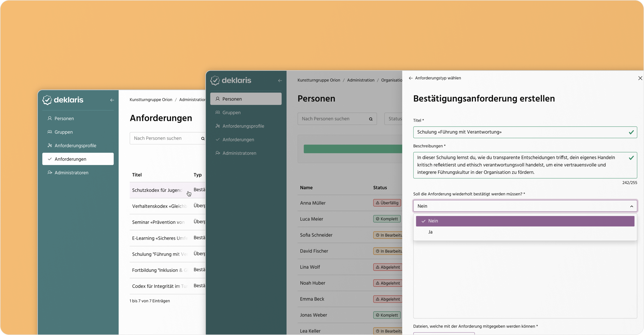Choose Ja in the dropdown list
The width and height of the screenshot is (644, 335).
point(430,232)
